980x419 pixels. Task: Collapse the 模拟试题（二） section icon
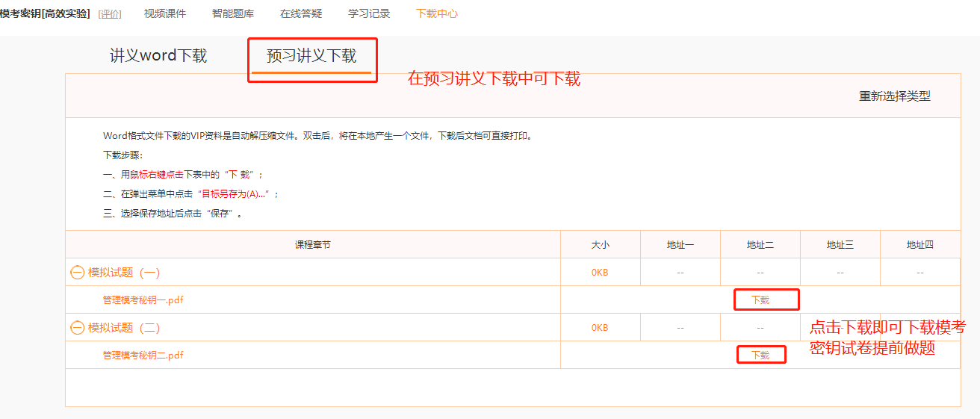click(77, 328)
